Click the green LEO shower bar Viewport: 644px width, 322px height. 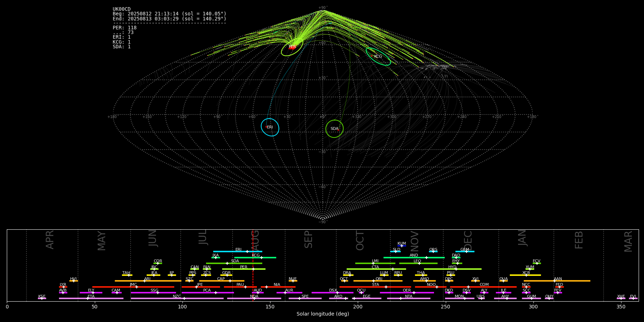[418, 263]
